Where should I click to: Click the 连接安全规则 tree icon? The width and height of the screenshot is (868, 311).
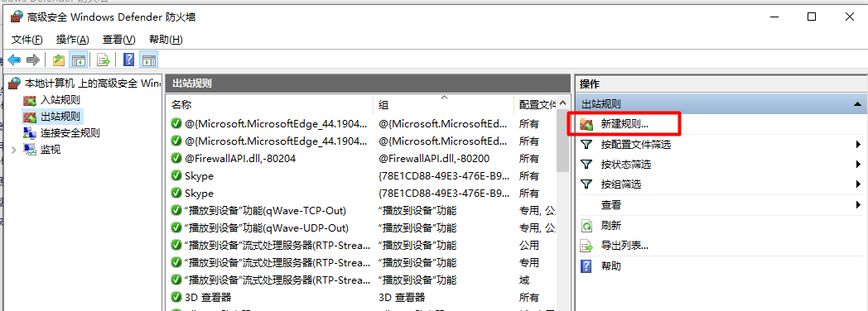click(x=29, y=133)
